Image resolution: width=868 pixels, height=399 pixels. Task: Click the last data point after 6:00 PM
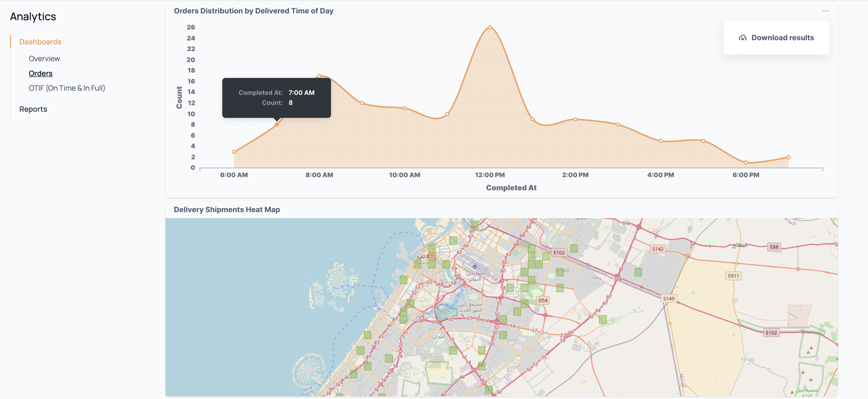[x=788, y=157]
